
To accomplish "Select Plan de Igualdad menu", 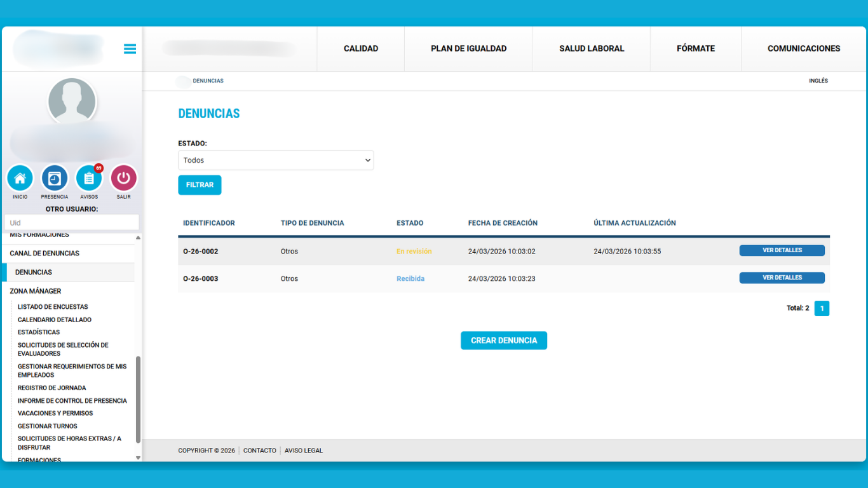I will (x=468, y=48).
